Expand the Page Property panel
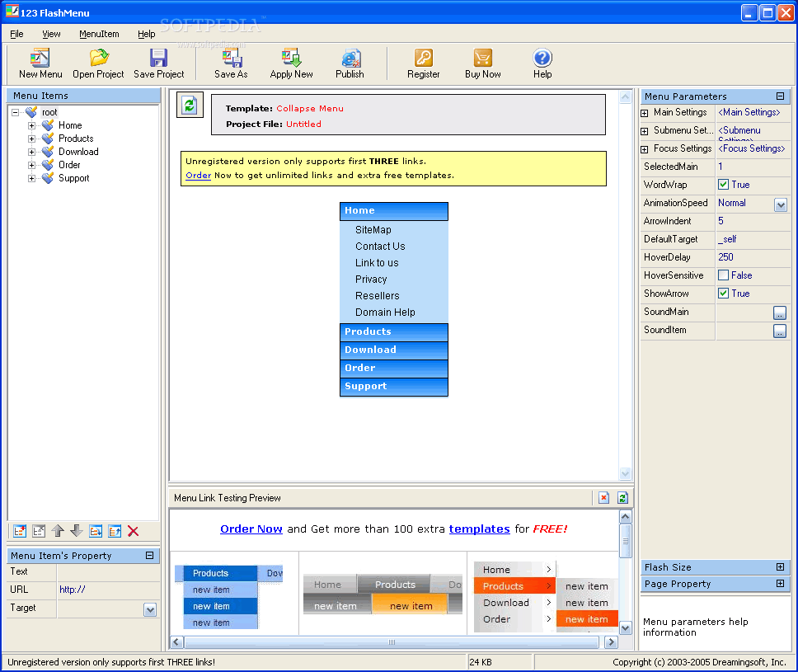The width and height of the screenshot is (798, 672). click(x=780, y=584)
